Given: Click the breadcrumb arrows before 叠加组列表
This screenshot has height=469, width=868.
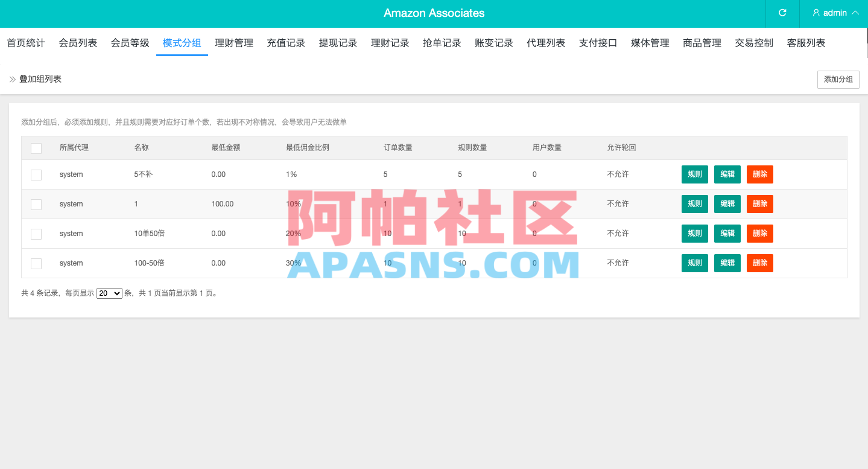Looking at the screenshot, I should coord(13,79).
